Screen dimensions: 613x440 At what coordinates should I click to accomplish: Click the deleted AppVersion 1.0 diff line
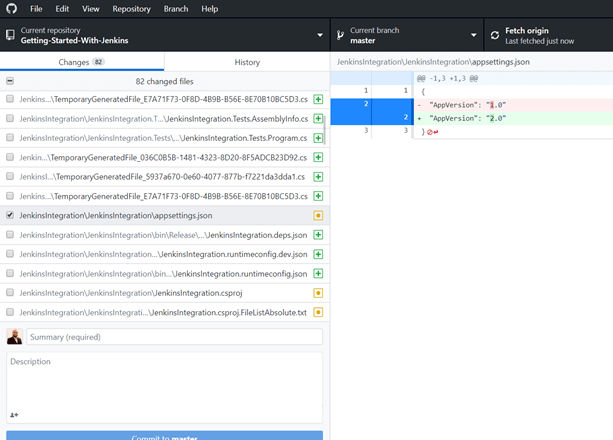pyautogui.click(x=513, y=105)
